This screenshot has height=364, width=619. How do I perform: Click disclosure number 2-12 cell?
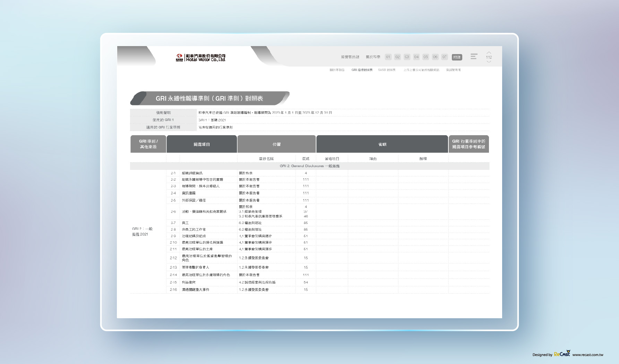coord(173,258)
